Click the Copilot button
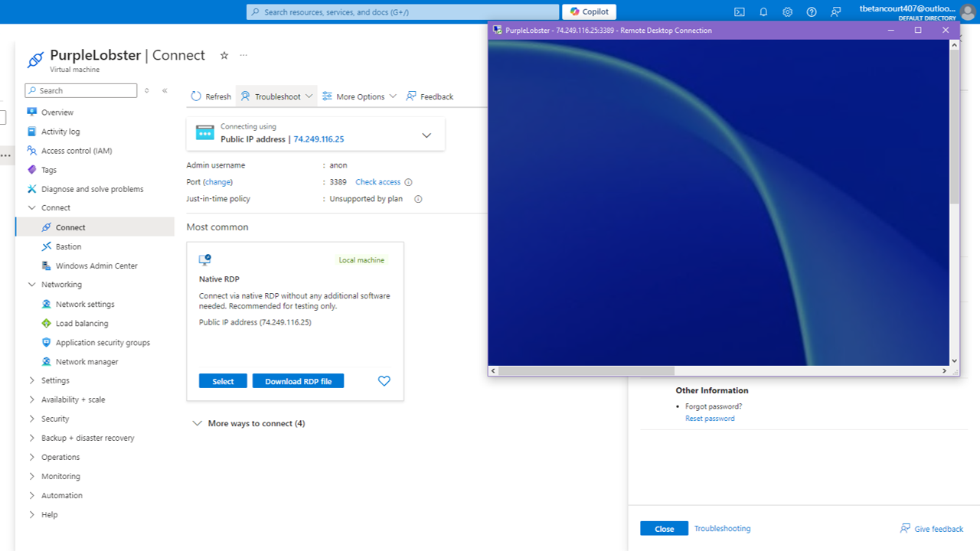The width and height of the screenshot is (980, 551). tap(589, 11)
